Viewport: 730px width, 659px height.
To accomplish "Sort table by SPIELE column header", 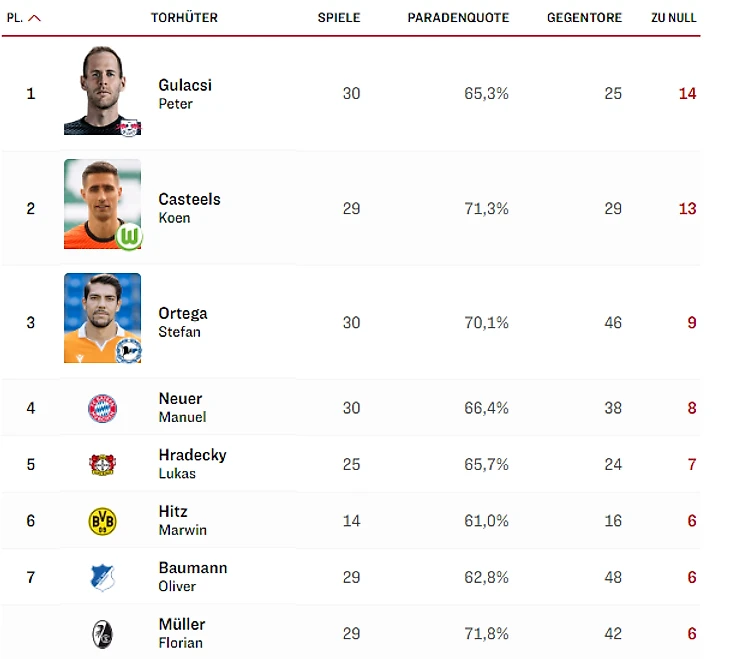I will [x=339, y=18].
